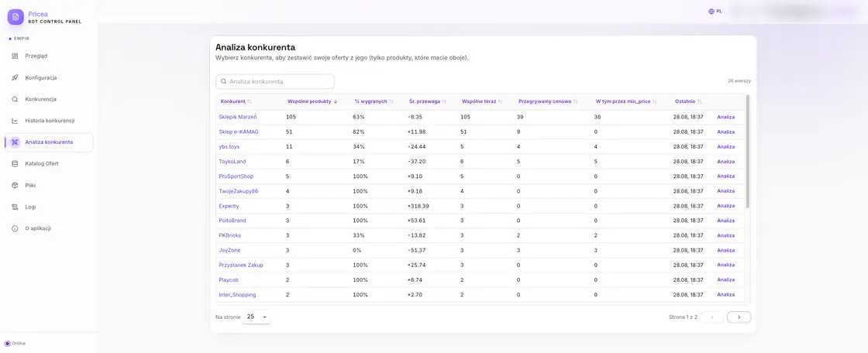
Task: Click the table vertical scrollbar
Action: pos(748,152)
